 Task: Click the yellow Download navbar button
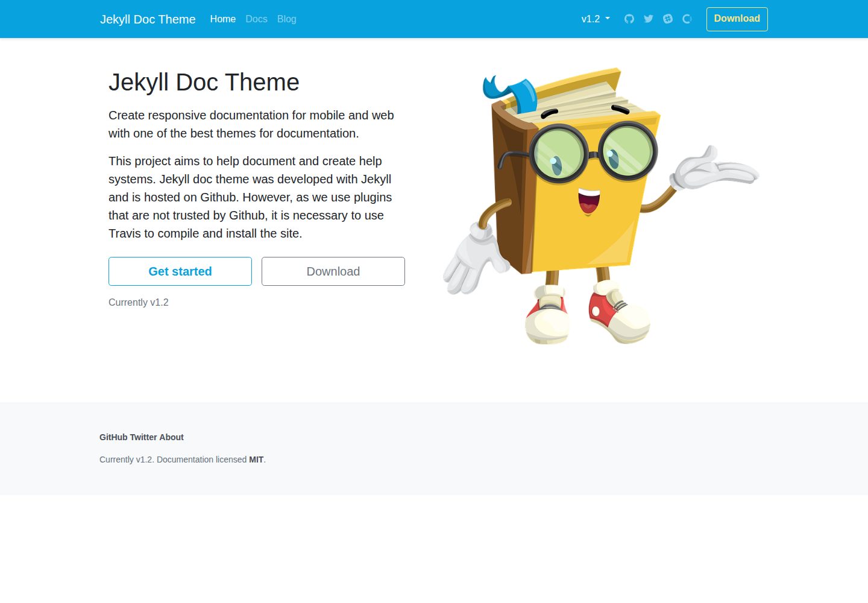737,19
